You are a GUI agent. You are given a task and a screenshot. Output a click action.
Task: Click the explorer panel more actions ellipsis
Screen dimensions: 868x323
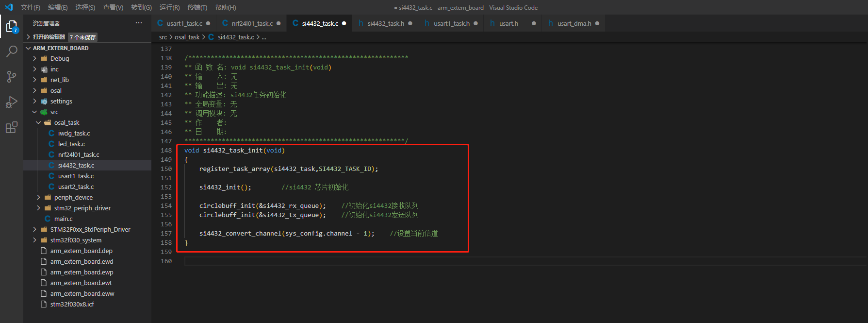click(x=139, y=23)
